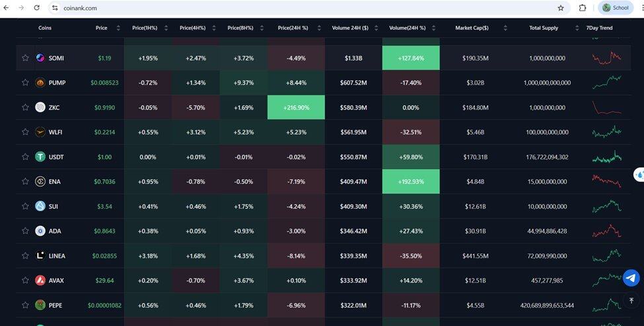Image resolution: width=644 pixels, height=326 pixels.
Task: Open the browser extensions puzzle icon
Action: click(583, 8)
